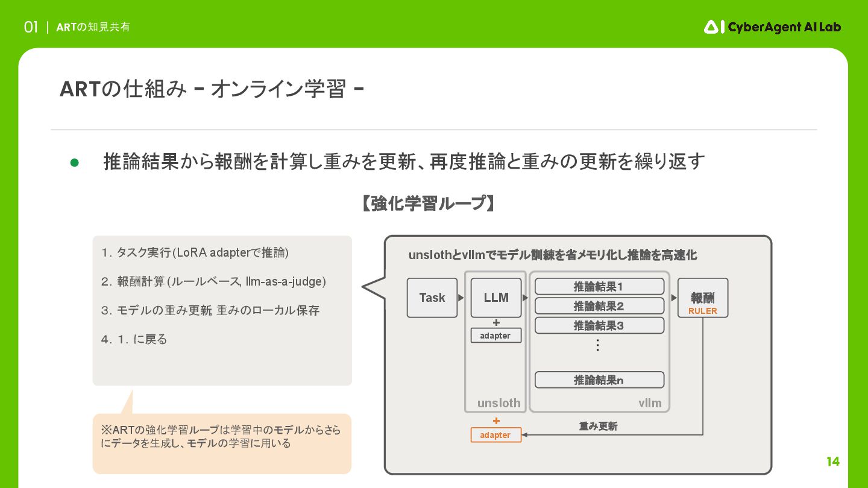Click the slide title 'ARTの仕組み - オンライン学習 -'

[x=212, y=89]
